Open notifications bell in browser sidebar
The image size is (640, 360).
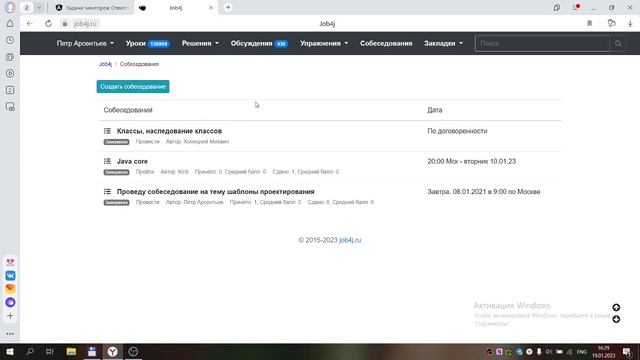click(x=10, y=24)
